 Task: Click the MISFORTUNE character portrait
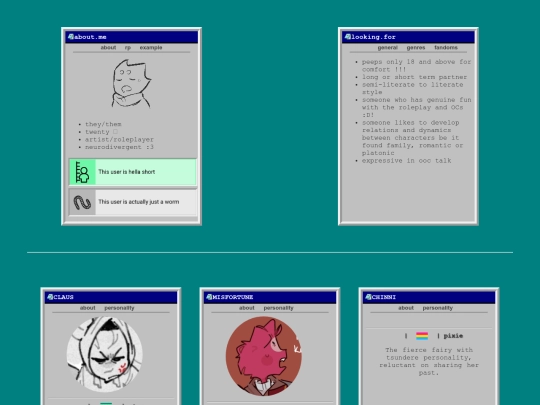pos(264,356)
